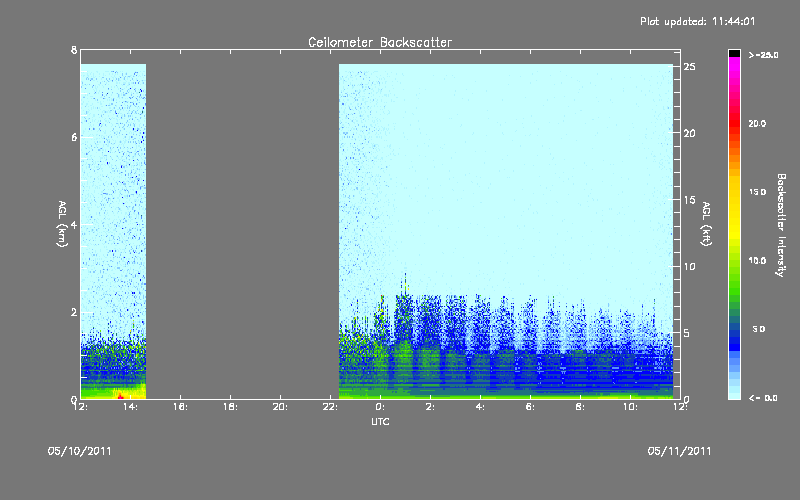Click the 10.0 colorbar label
The height and width of the screenshot is (500, 800).
[x=757, y=260]
